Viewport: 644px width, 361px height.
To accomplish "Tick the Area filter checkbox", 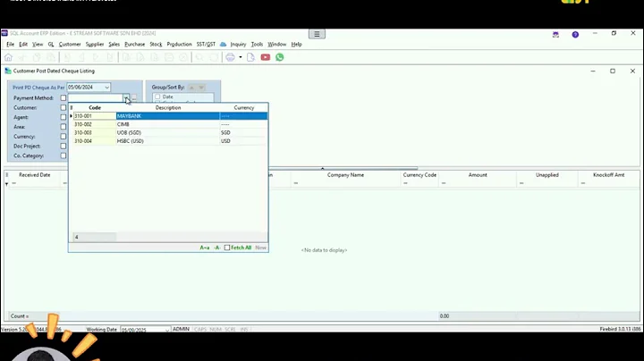I will 64,127.
